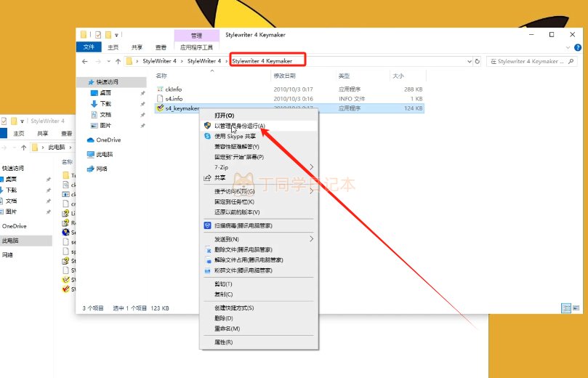Open the 主页 ribbon tab in Keymaker window
The height and width of the screenshot is (378, 588).
[113, 47]
